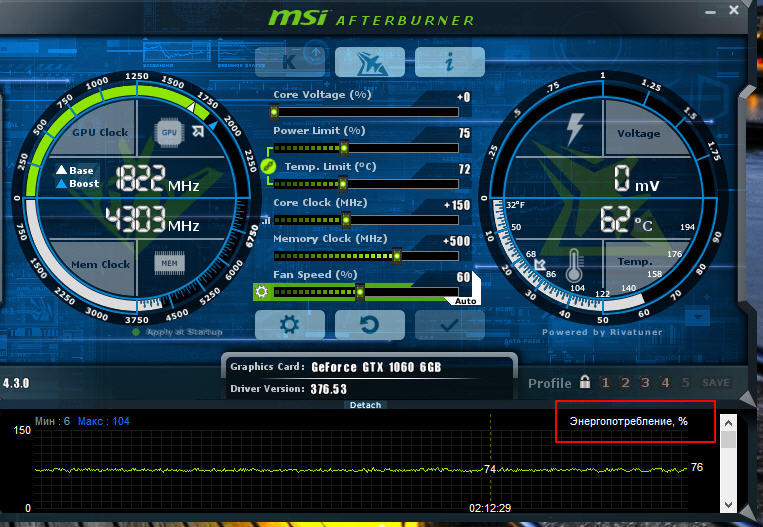Click the 4303 MHz memory clock readout
The height and width of the screenshot is (527, 763).
[152, 219]
